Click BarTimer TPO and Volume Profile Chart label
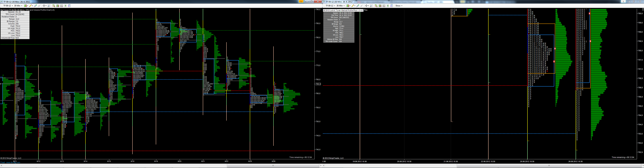The height and width of the screenshot is (168, 644). pyautogui.click(x=28, y=10)
